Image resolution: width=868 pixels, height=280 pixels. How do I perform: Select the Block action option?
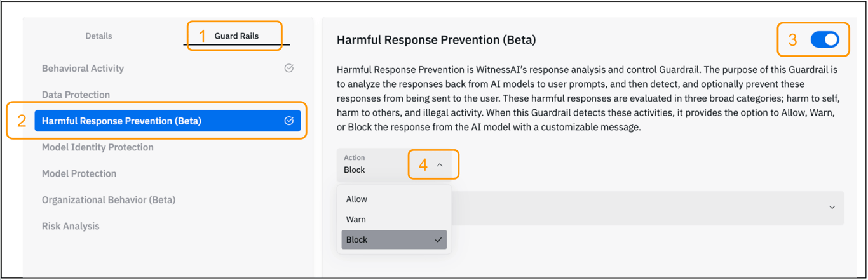pos(357,240)
